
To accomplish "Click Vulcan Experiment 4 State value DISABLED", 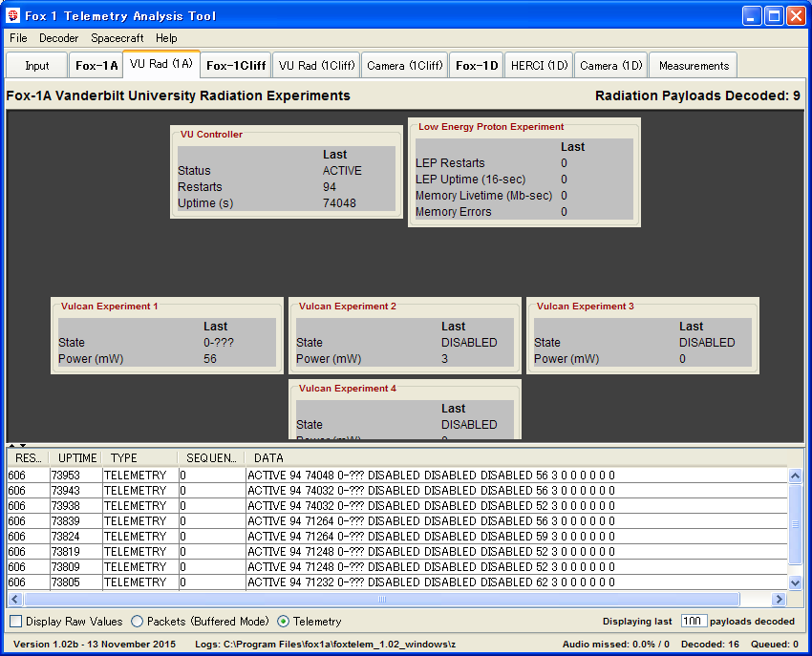I will (469, 425).
